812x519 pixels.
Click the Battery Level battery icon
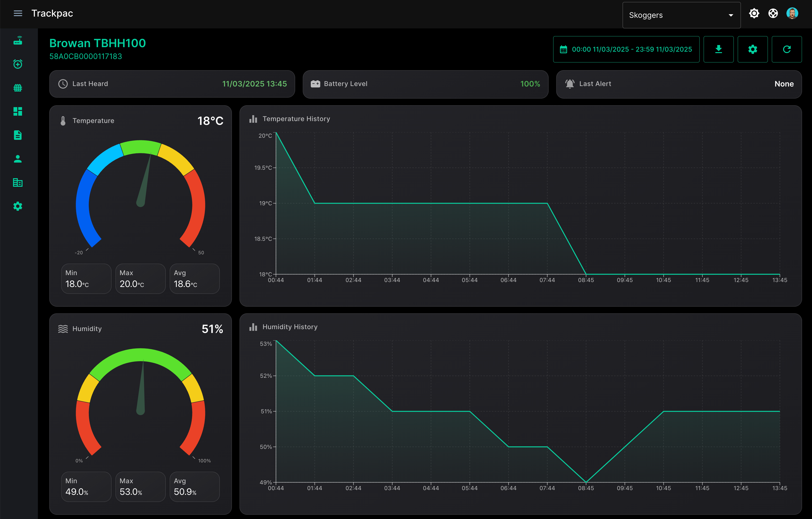(315, 84)
